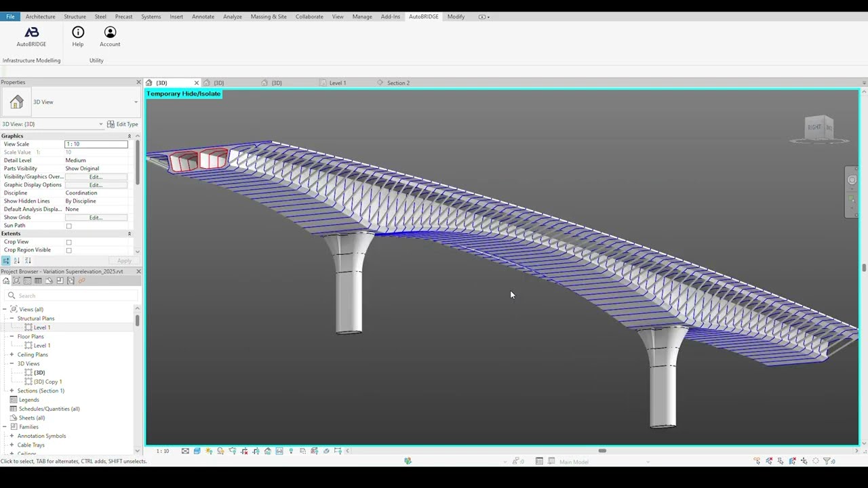This screenshot has width=868, height=488.
Task: Open the File menu tab
Action: coord(10,16)
